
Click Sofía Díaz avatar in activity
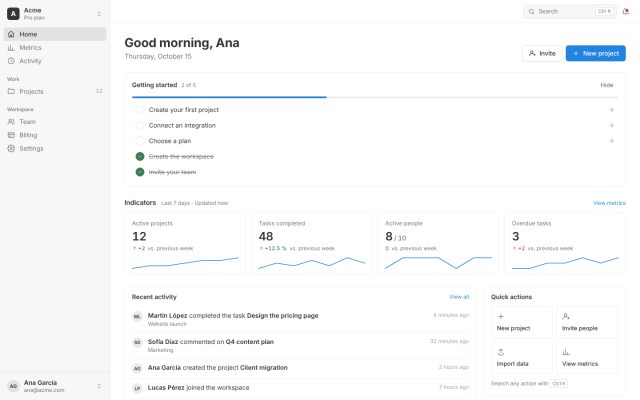pos(137,342)
